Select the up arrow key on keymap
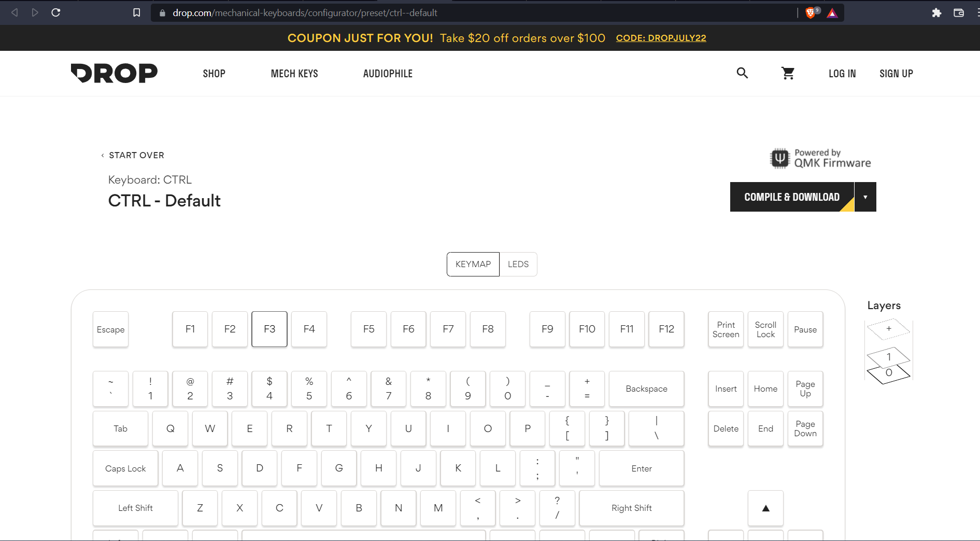This screenshot has height=541, width=980. pyautogui.click(x=765, y=508)
